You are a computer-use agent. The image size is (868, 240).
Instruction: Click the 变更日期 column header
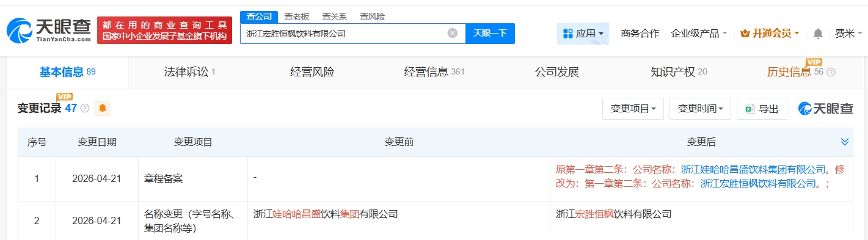[x=97, y=142]
